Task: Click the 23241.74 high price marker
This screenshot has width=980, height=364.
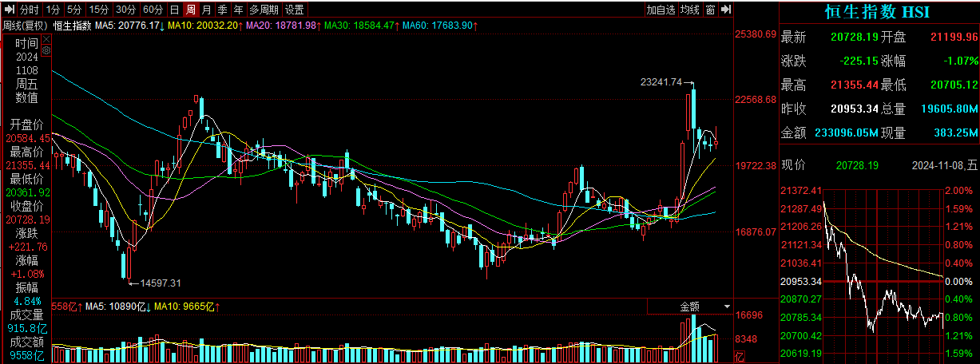Action: 661,81
